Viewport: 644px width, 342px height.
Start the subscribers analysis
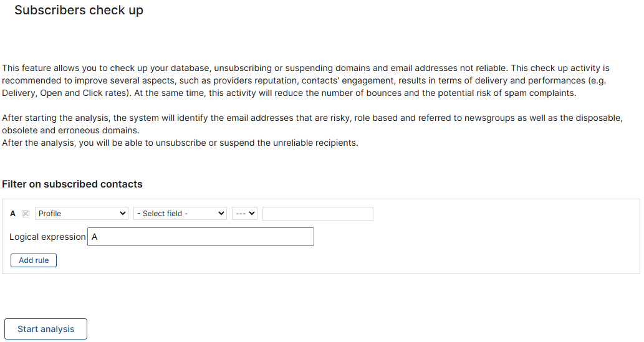[46, 329]
